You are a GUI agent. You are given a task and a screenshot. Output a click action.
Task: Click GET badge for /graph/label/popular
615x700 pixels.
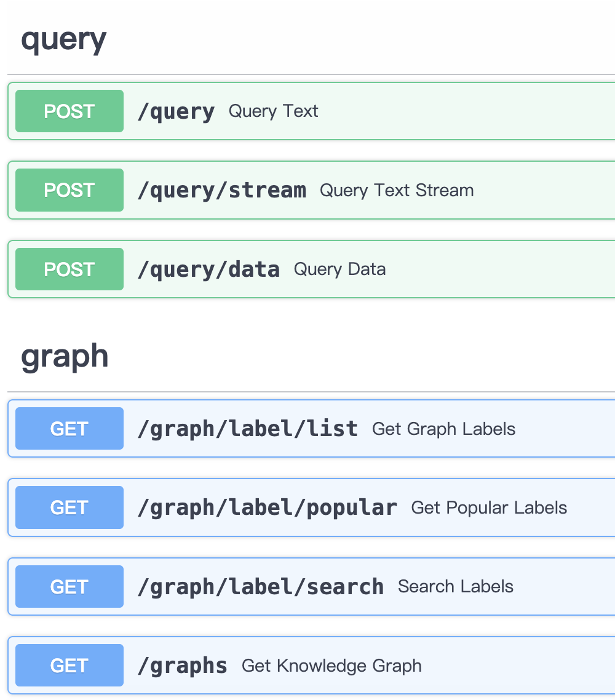click(69, 507)
